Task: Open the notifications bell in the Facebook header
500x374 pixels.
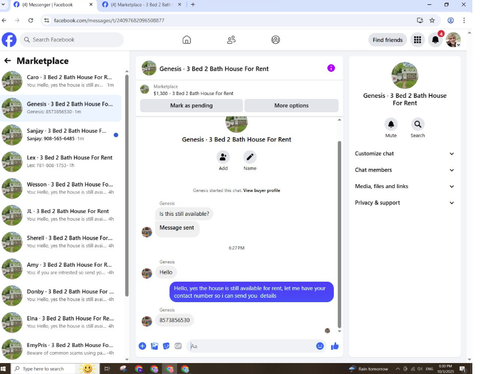Action: pyautogui.click(x=435, y=40)
